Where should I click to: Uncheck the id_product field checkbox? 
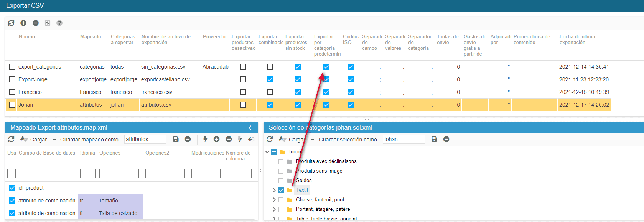12,188
